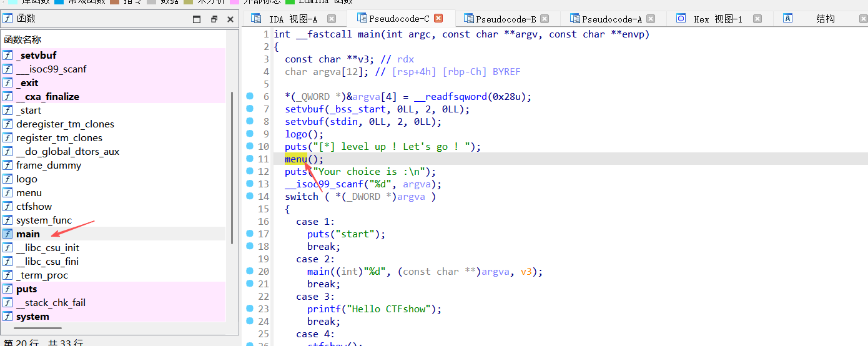The width and height of the screenshot is (868, 346).
Task: Select __stack_chk_fail in functions list
Action: pyautogui.click(x=51, y=303)
